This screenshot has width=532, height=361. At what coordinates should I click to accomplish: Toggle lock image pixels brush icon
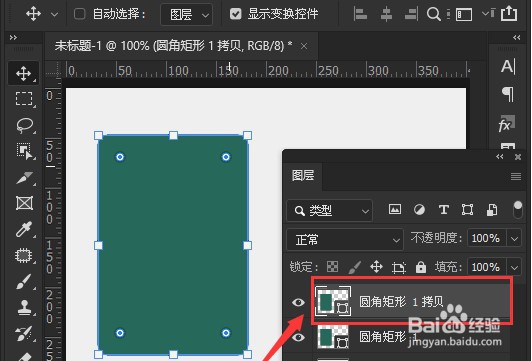[355, 267]
